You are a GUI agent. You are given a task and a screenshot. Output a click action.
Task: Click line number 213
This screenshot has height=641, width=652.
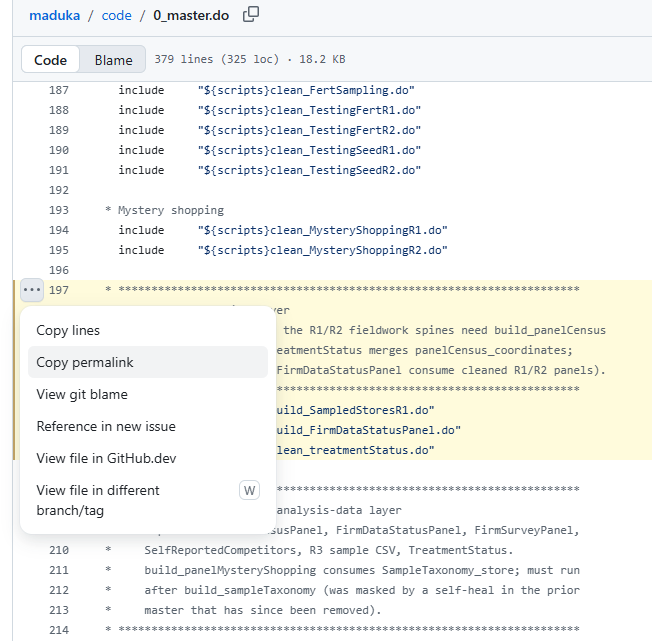59,610
